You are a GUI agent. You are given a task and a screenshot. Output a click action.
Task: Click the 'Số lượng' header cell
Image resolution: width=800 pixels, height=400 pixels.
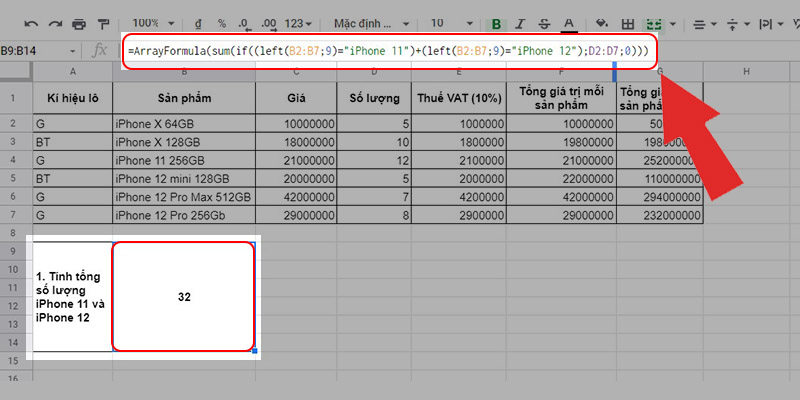(374, 98)
